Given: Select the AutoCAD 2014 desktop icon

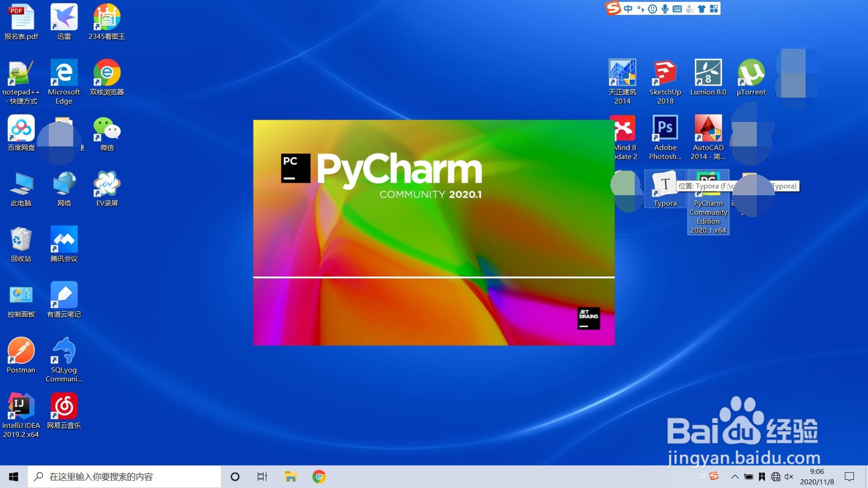Looking at the screenshot, I should click(x=708, y=138).
